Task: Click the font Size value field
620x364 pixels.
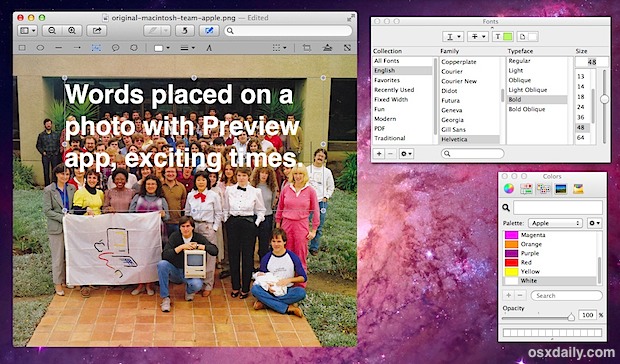Action: pos(592,62)
